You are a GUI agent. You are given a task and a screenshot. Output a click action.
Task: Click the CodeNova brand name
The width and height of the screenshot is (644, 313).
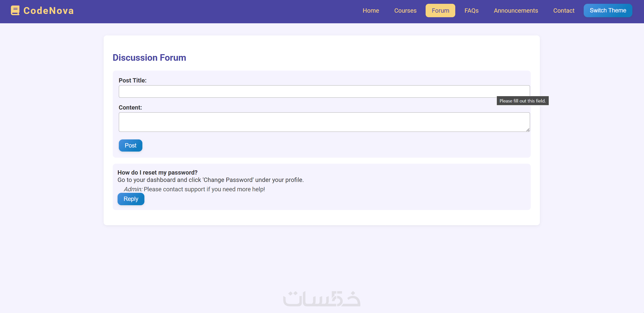[x=49, y=11]
